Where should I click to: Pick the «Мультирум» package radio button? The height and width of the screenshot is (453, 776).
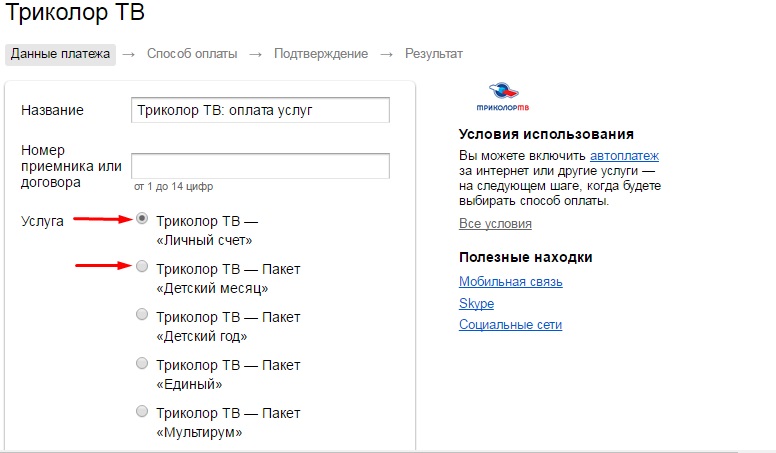[142, 410]
